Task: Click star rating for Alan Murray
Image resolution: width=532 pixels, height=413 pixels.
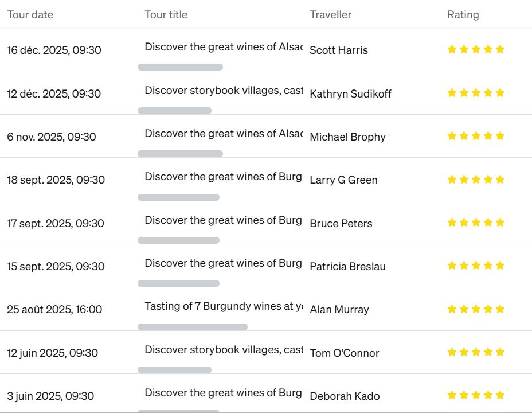Action: pos(476,309)
